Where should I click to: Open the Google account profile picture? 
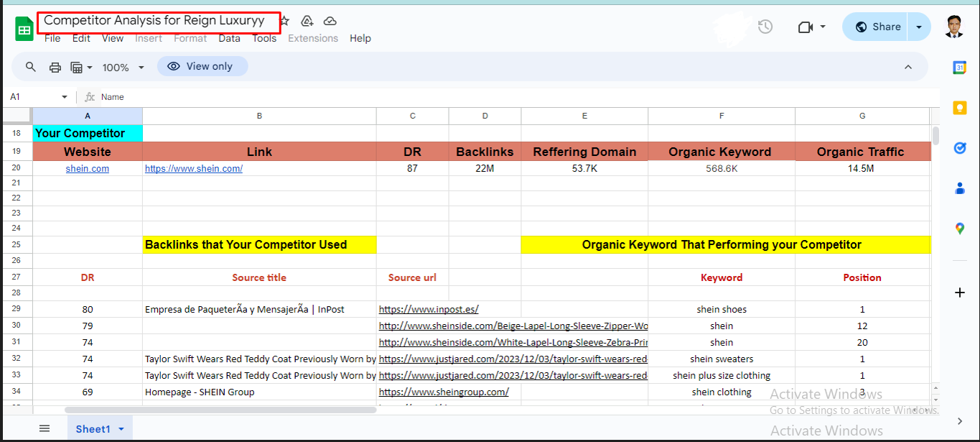pos(953,27)
